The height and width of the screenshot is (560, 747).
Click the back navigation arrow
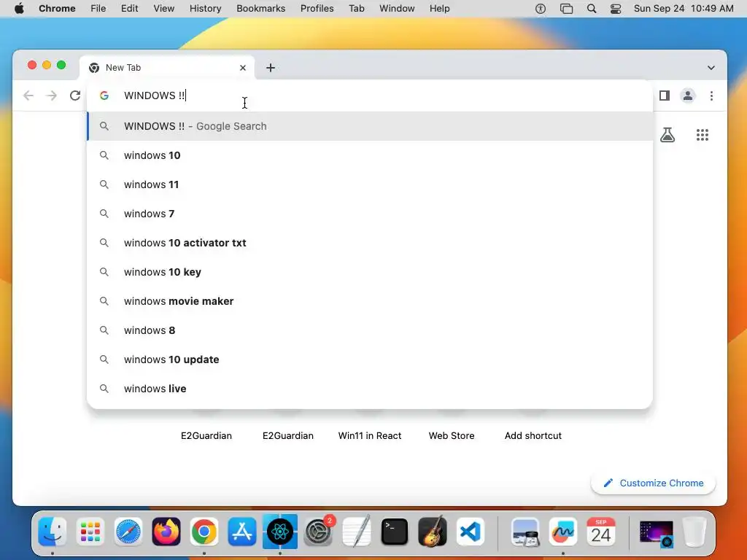[x=28, y=96]
